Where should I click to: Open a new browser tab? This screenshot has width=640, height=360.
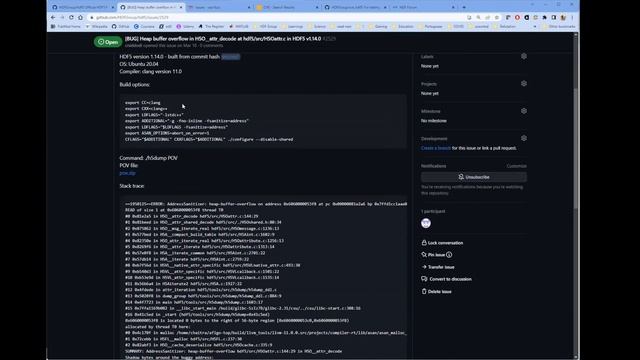[464, 7]
